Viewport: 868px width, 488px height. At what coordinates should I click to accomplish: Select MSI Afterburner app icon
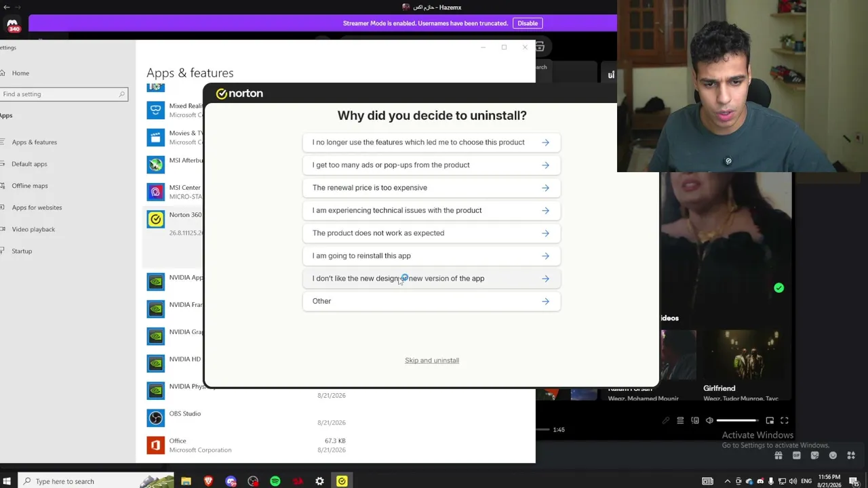pyautogui.click(x=156, y=165)
